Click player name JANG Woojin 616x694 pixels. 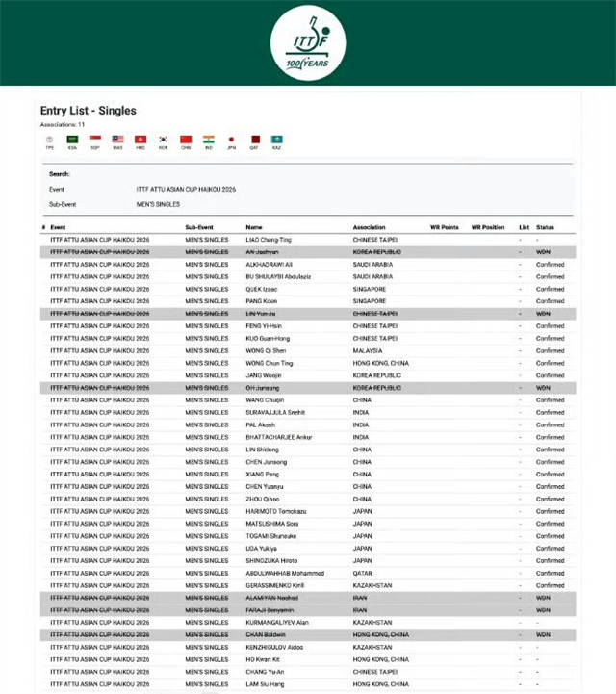(264, 375)
